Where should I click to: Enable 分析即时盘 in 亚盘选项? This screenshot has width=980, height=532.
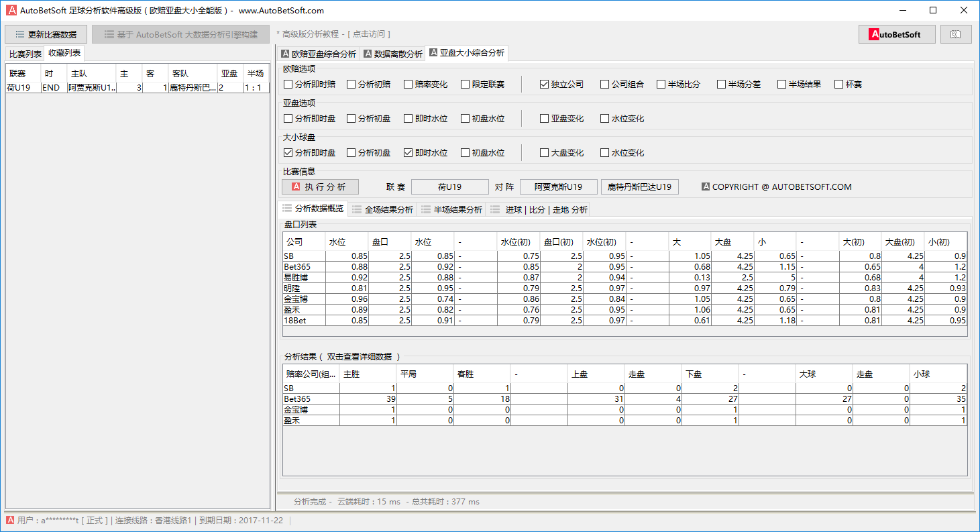(x=309, y=119)
